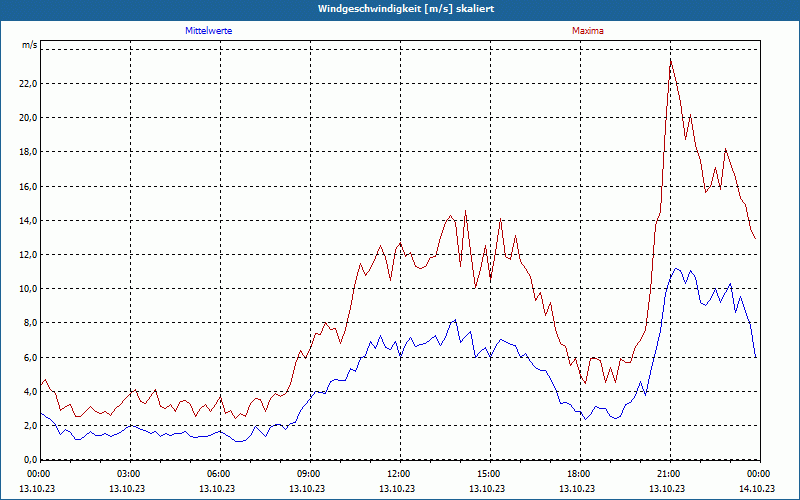This screenshot has width=800, height=500.
Task: Click the 22,0 y-axis label
Action: [x=28, y=84]
